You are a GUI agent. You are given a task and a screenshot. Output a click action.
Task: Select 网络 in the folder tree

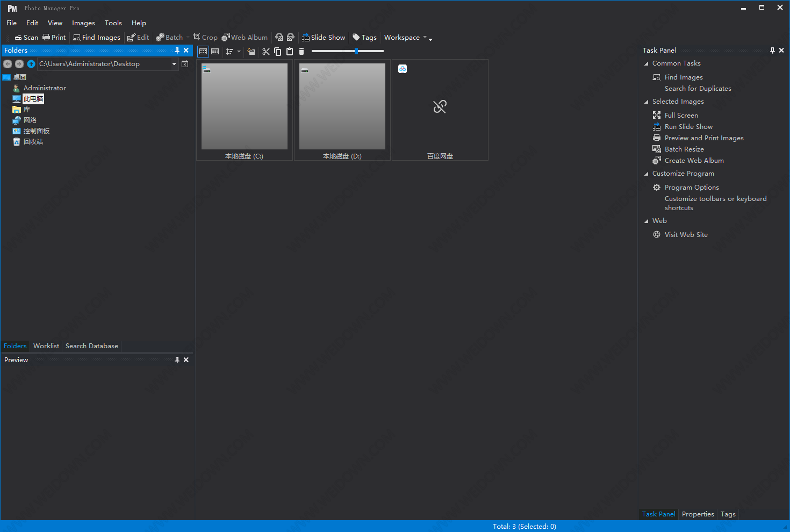tap(30, 120)
